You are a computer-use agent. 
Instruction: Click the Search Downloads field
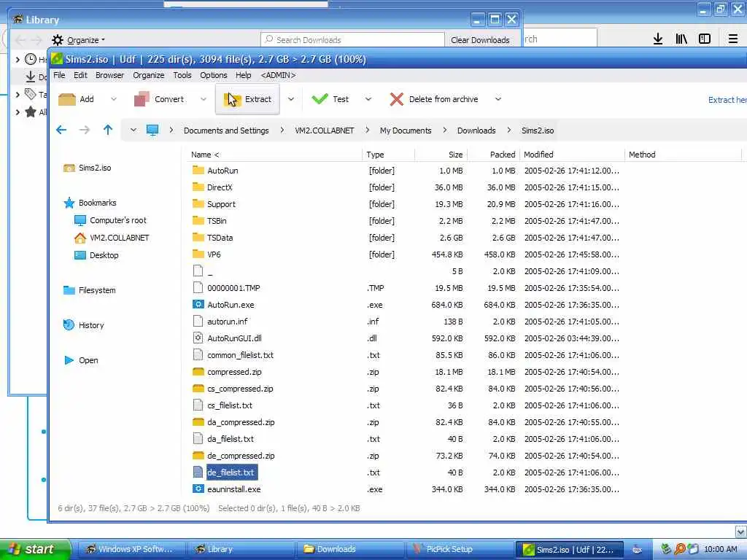352,40
